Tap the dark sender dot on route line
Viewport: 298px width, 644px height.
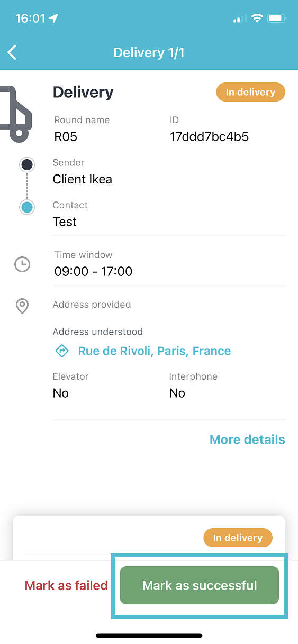point(27,165)
